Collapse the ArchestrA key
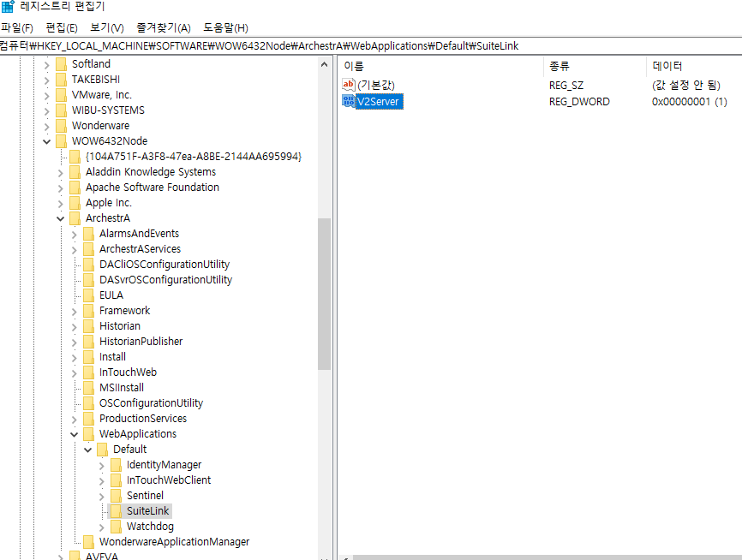 pyautogui.click(x=60, y=218)
